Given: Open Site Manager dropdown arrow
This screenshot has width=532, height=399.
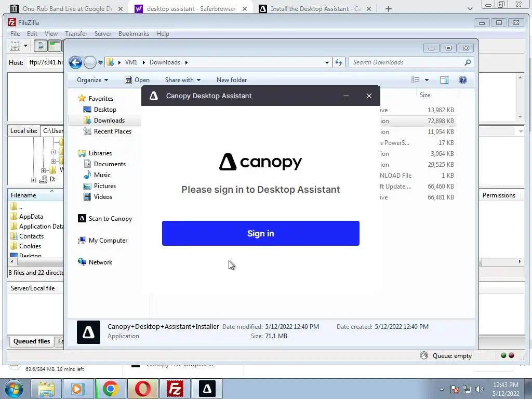Looking at the screenshot, I should pos(25,46).
